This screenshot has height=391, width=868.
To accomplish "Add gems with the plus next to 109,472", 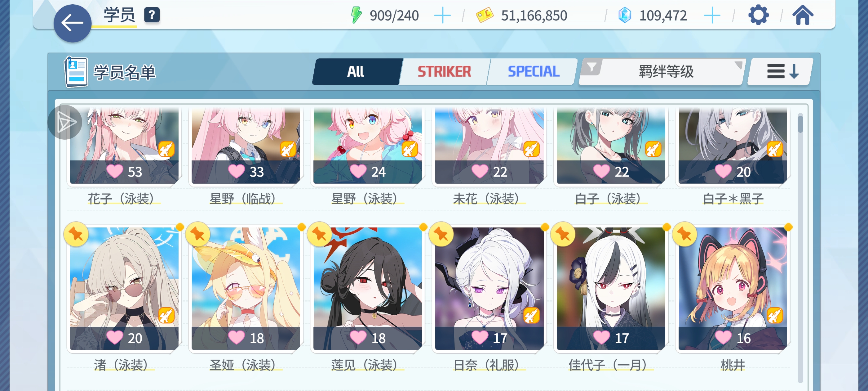I will coord(712,16).
